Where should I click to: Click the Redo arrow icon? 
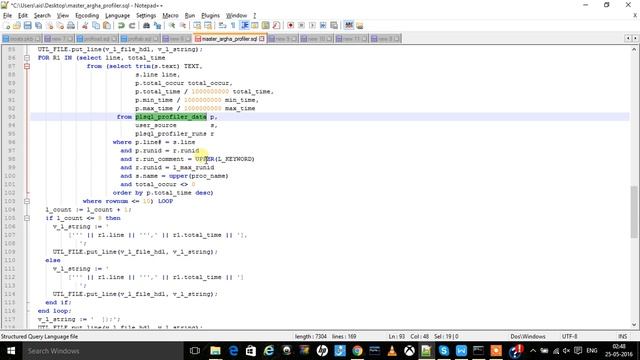coord(132,25)
